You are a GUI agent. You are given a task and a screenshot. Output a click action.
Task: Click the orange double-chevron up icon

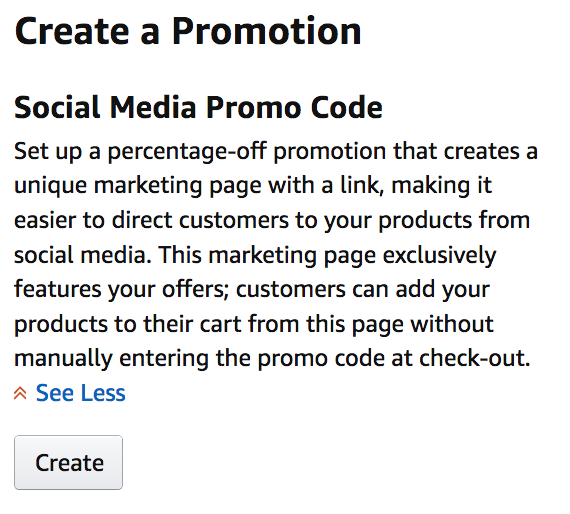point(20,393)
